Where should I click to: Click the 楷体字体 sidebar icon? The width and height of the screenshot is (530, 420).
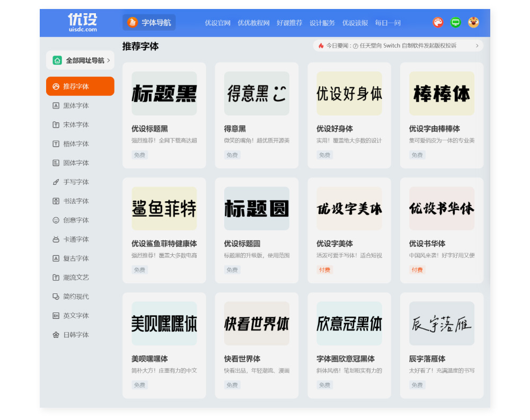(56, 144)
